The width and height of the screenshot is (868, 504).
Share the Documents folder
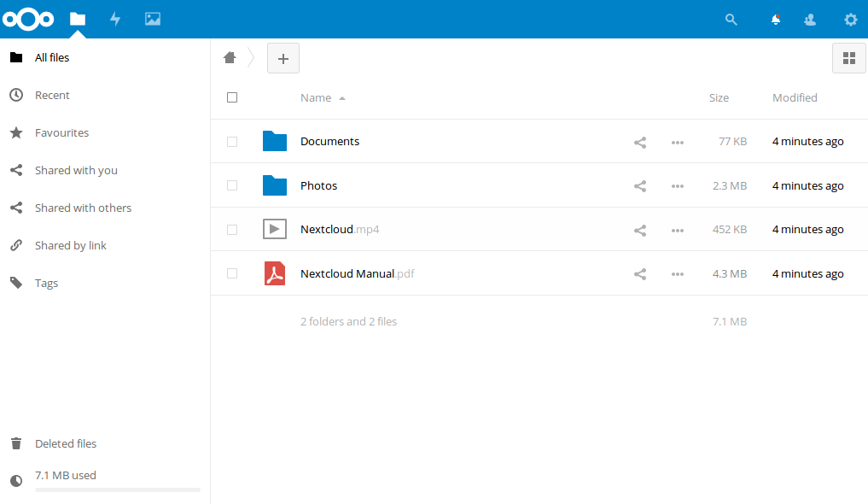(640, 143)
